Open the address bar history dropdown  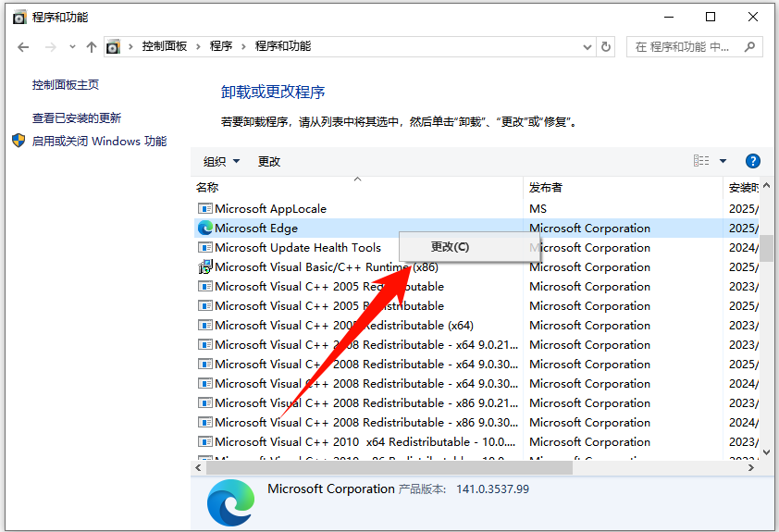click(587, 47)
